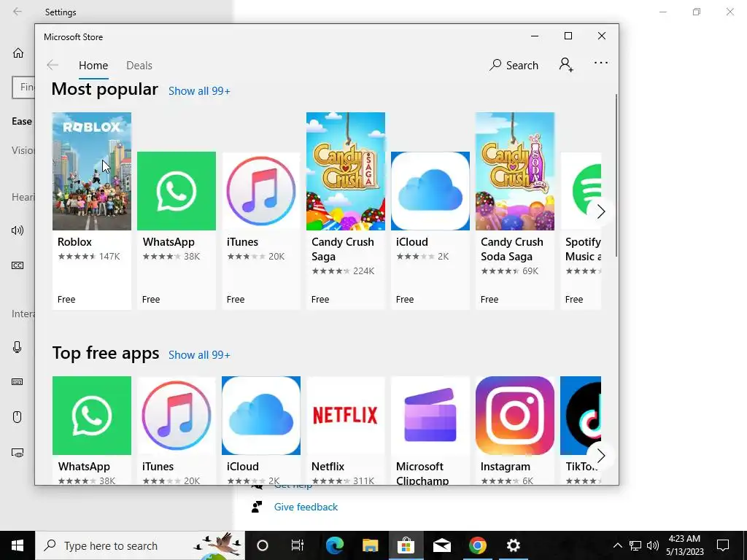Open the TikTok app icon
This screenshot has width=747, height=560.
(581, 416)
